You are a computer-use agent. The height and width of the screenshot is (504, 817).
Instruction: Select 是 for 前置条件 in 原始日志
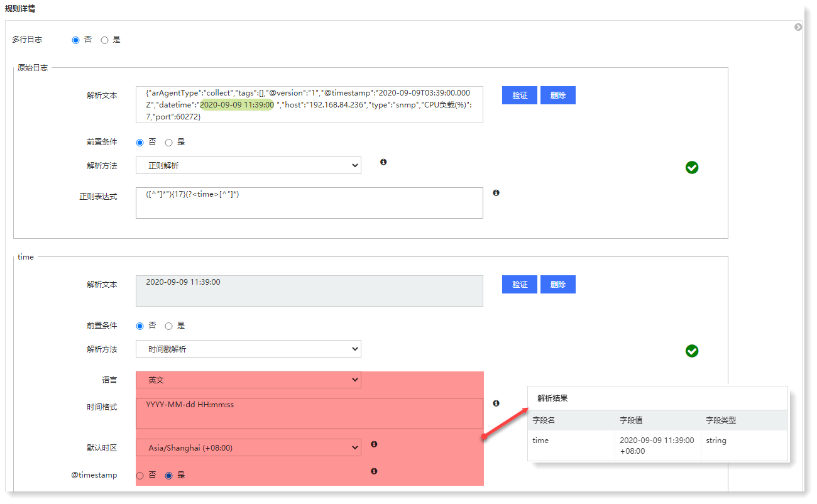click(x=169, y=143)
